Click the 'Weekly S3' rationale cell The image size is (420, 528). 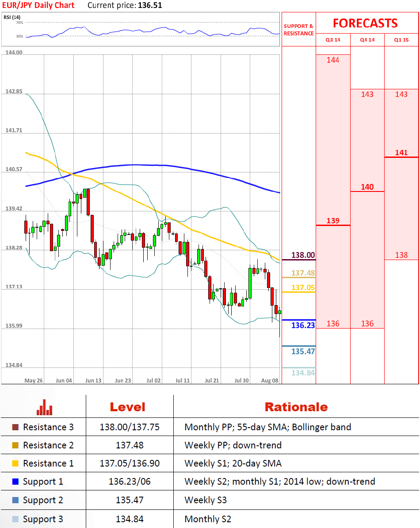click(x=206, y=500)
